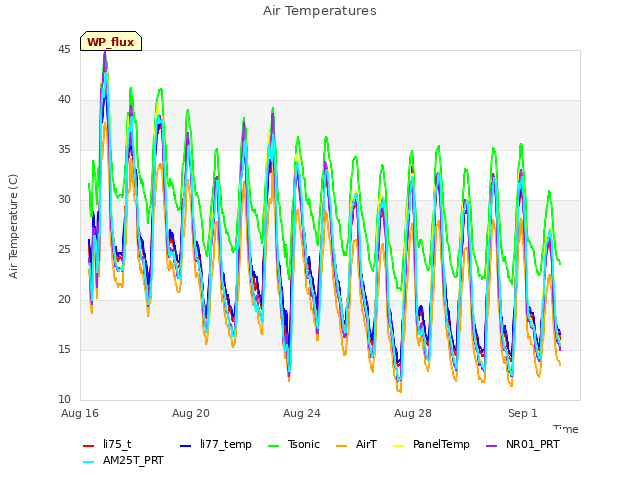
Task: Click the Aug 24 x-axis tick label
Action: click(x=302, y=413)
